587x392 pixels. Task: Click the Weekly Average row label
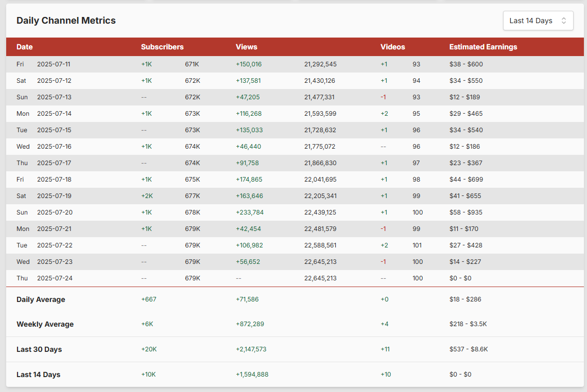click(45, 324)
